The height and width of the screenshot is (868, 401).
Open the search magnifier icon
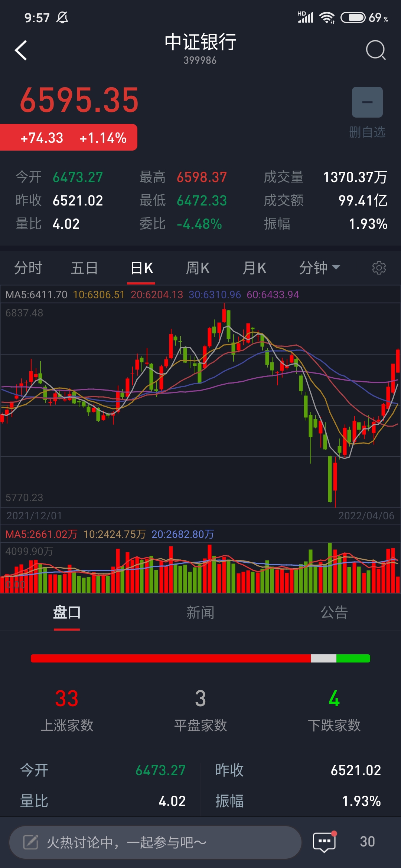click(375, 50)
